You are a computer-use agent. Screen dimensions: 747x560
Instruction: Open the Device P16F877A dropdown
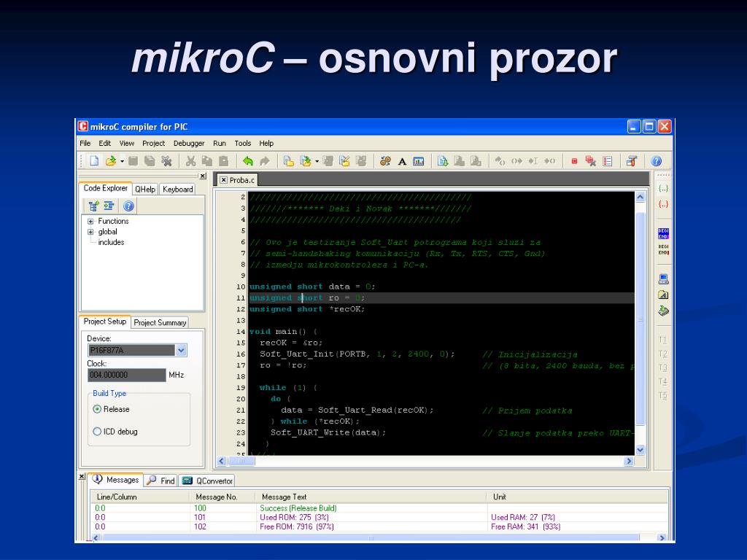point(181,351)
